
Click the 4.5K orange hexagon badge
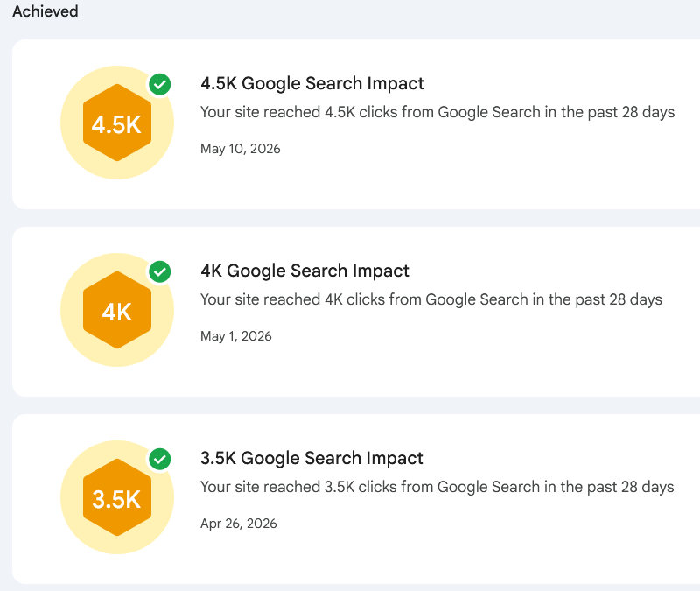[x=117, y=123]
